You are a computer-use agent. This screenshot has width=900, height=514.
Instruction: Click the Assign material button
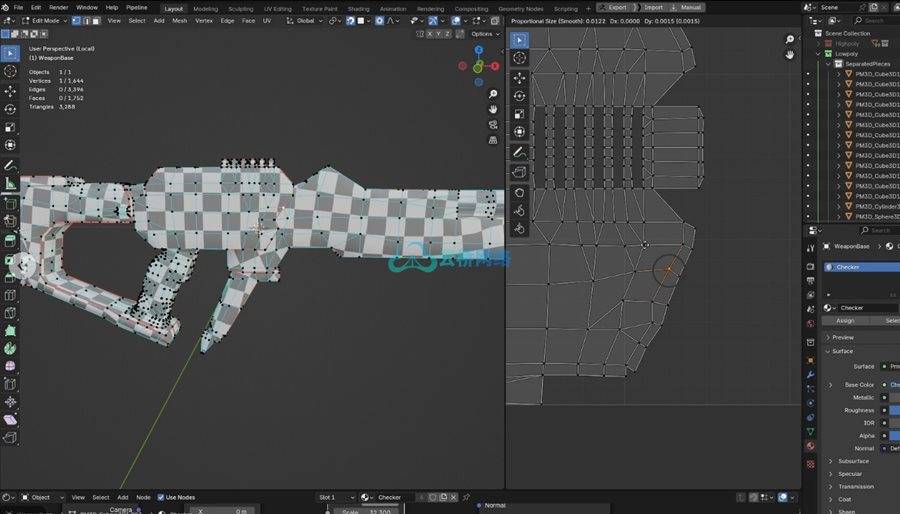coord(845,321)
